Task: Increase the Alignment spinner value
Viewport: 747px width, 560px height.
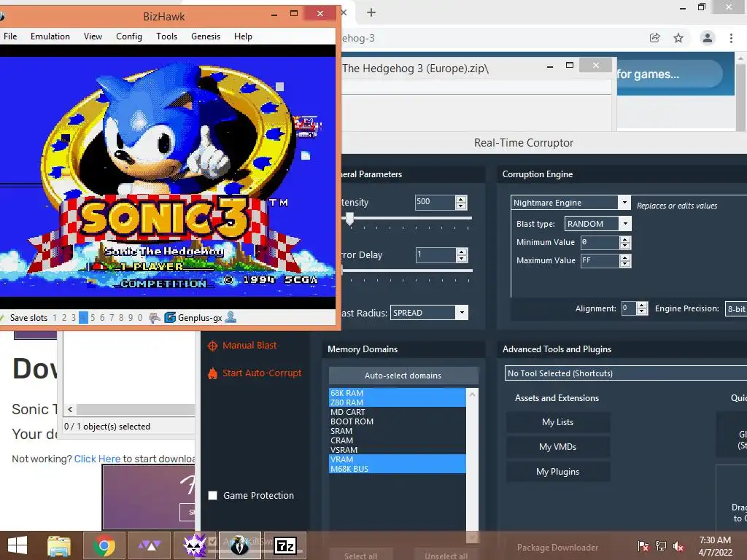Action: 642,306
